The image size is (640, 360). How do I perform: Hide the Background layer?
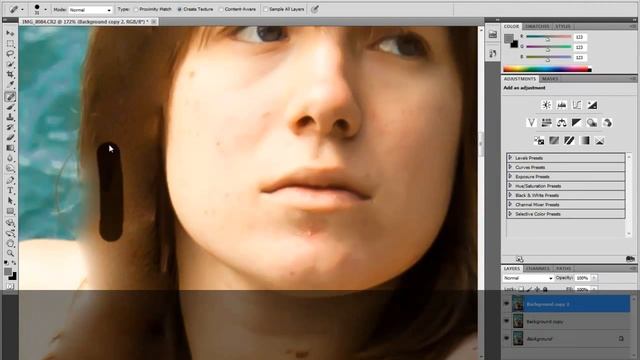coord(507,338)
